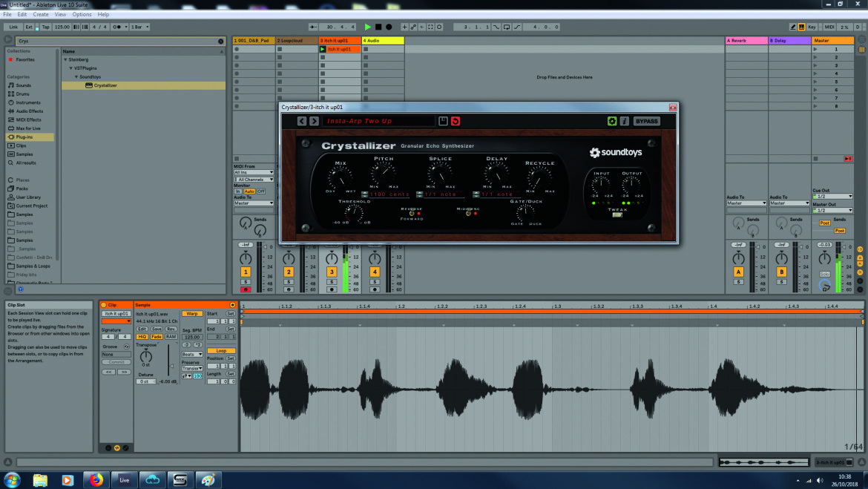Open the 1 Bar quantization dropdown
Image resolution: width=868 pixels, height=489 pixels.
click(x=139, y=27)
